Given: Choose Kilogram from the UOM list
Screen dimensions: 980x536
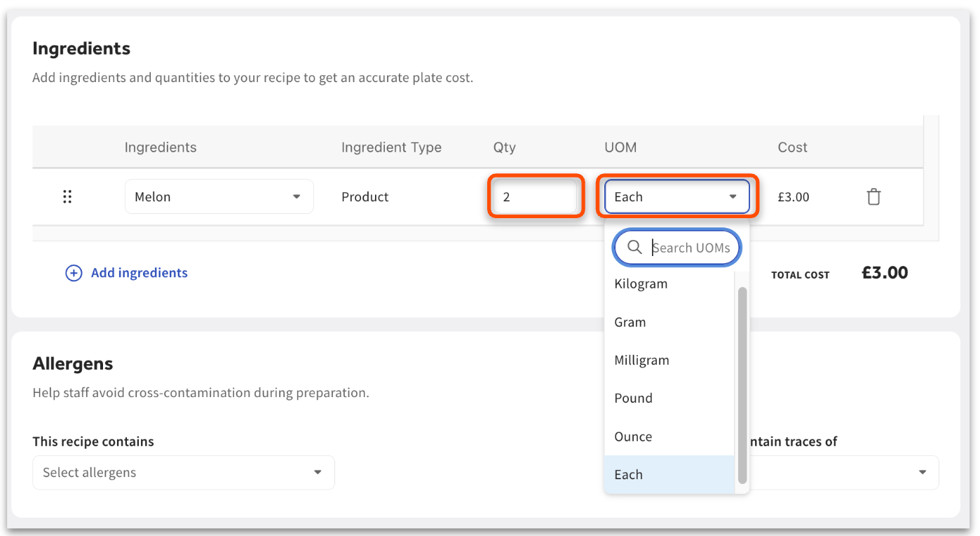Looking at the screenshot, I should [641, 284].
